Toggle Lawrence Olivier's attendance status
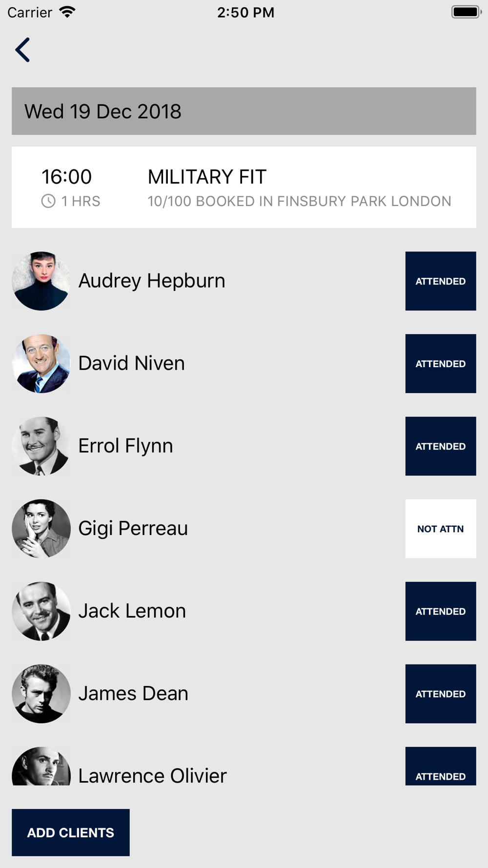488x868 pixels. (440, 767)
